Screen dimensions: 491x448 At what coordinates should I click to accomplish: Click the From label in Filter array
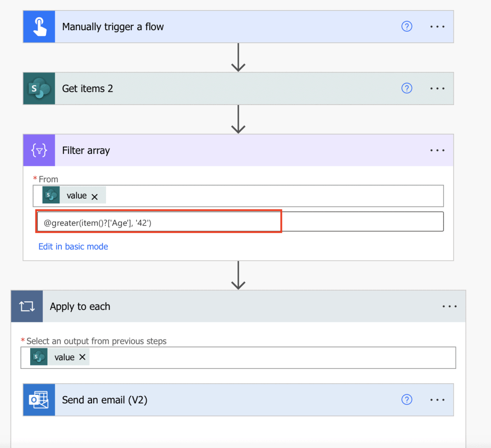click(x=48, y=179)
